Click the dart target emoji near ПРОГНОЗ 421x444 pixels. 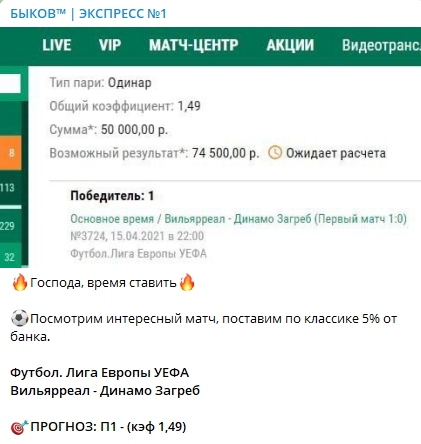point(19,427)
